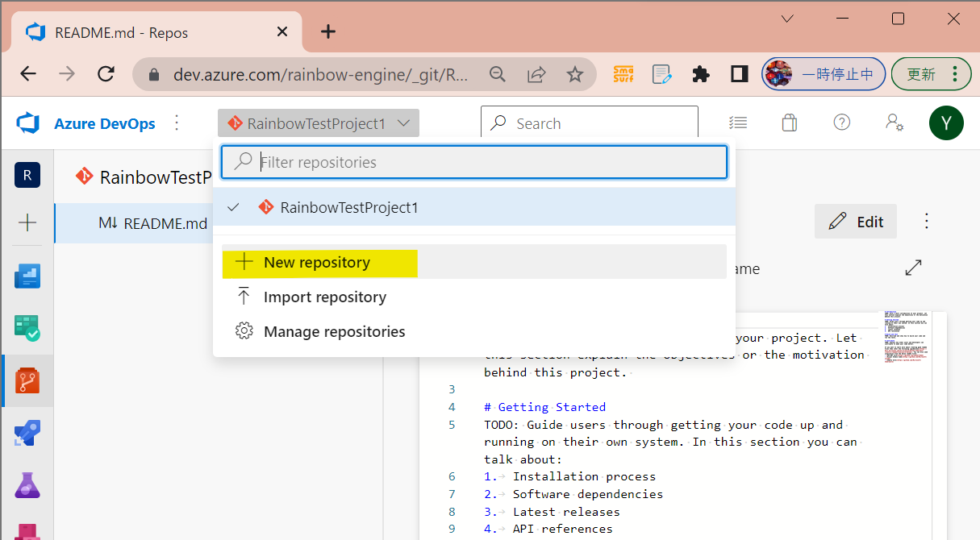Focus the Filter repositories field
The image size is (980, 540).
coord(474,162)
